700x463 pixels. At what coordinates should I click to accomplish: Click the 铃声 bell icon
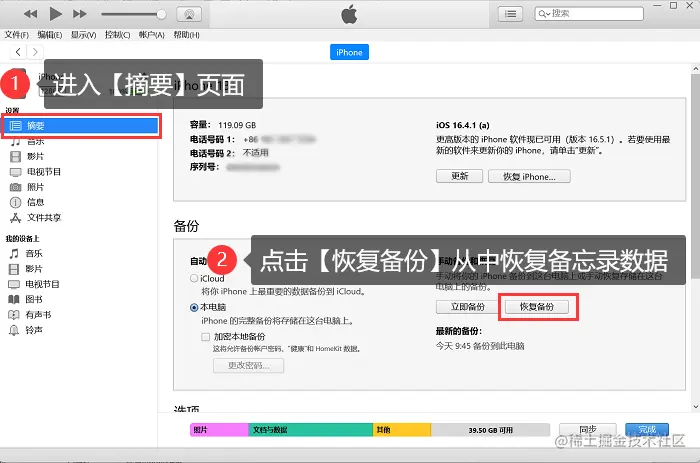click(x=14, y=330)
